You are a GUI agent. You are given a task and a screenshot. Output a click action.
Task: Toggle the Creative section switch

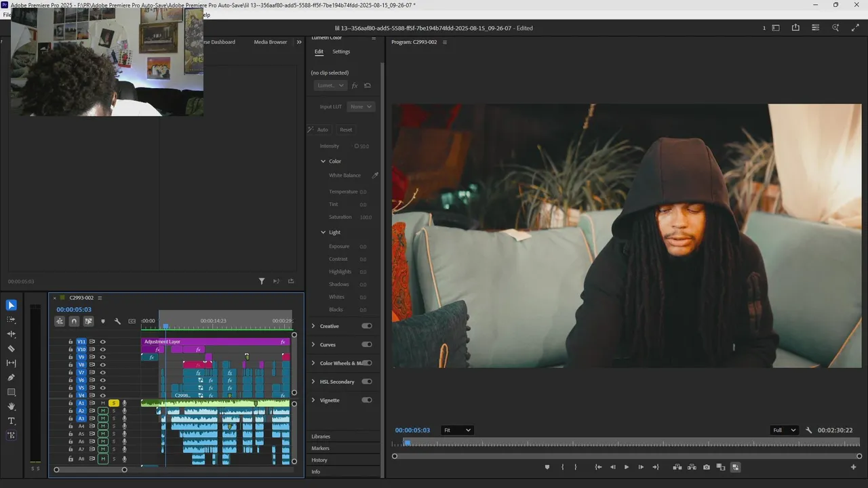[367, 326]
